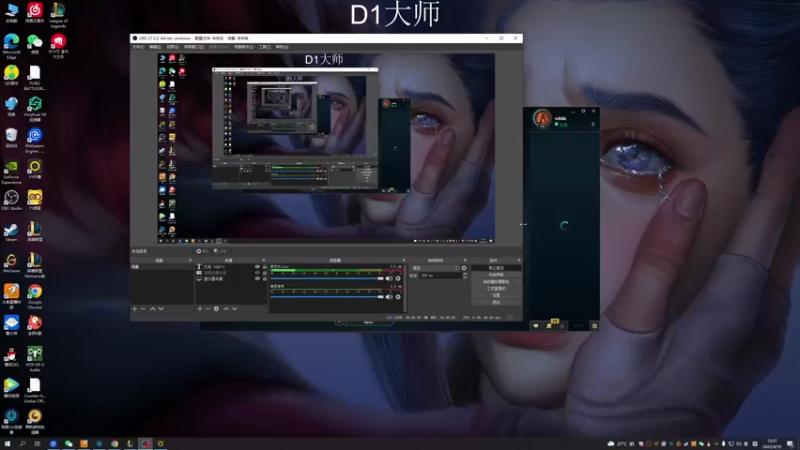800x450 pixels.
Task: Open scene transition type dropdown
Action: tap(435, 268)
